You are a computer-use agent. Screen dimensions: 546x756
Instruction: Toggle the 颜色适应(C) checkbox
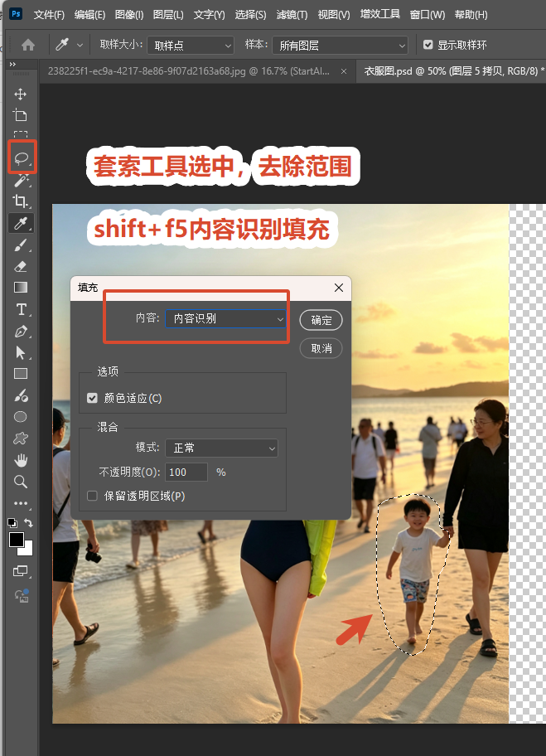(92, 398)
